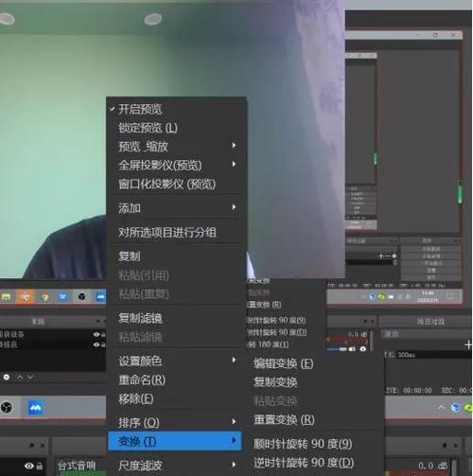This screenshot has height=476, width=473.
Task: Click the blue cube icon in the lower system tray
Action: [x=455, y=408]
